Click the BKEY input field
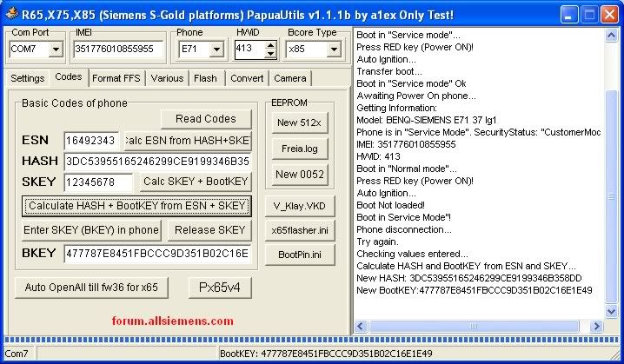 pyautogui.click(x=157, y=254)
